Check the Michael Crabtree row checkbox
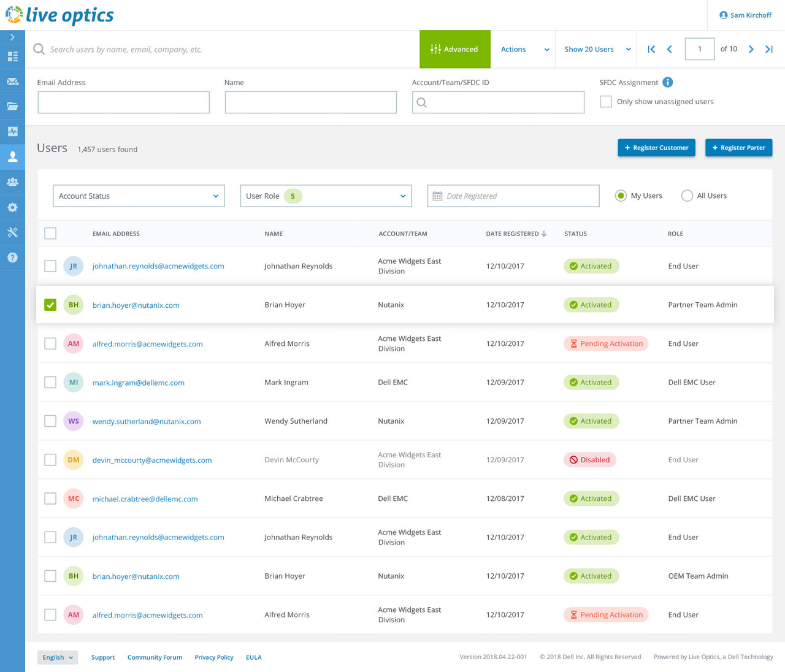The width and height of the screenshot is (785, 672). pyautogui.click(x=50, y=498)
